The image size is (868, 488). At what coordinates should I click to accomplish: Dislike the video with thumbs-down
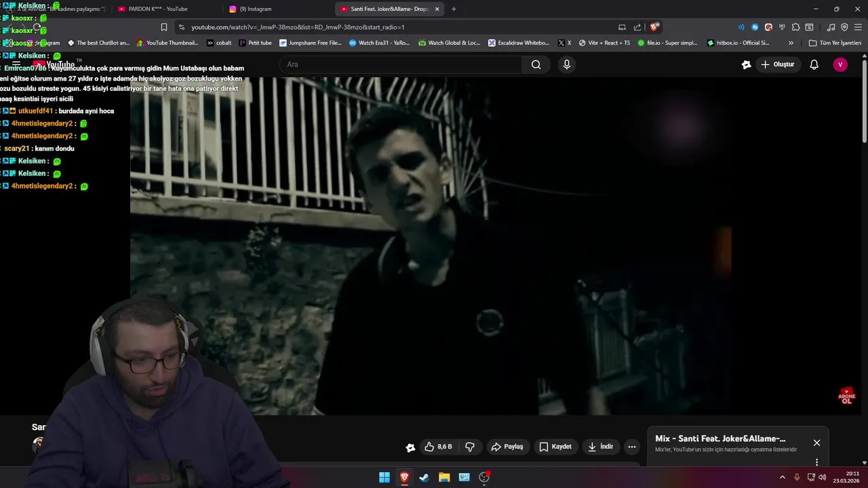coord(470,447)
